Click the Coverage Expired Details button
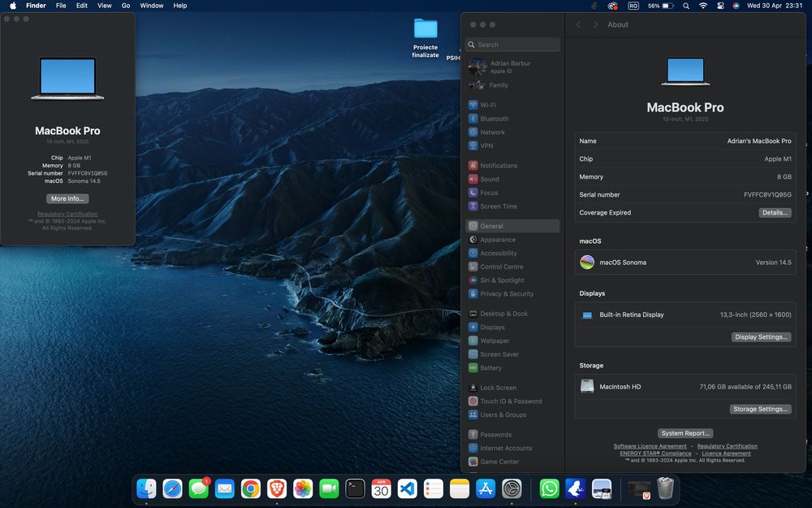Screen dimensions: 812x508 click(775, 212)
